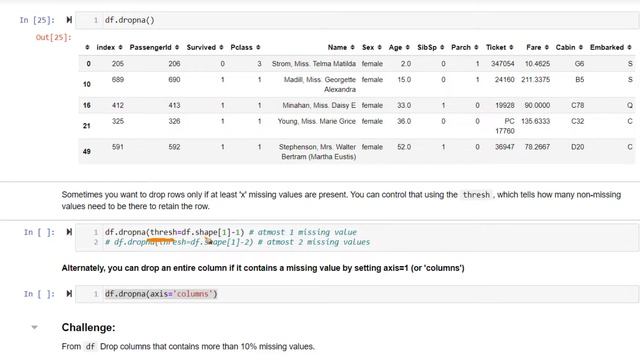
Task: Click the df.dropna(axis='columns') code input
Action: [x=358, y=294]
